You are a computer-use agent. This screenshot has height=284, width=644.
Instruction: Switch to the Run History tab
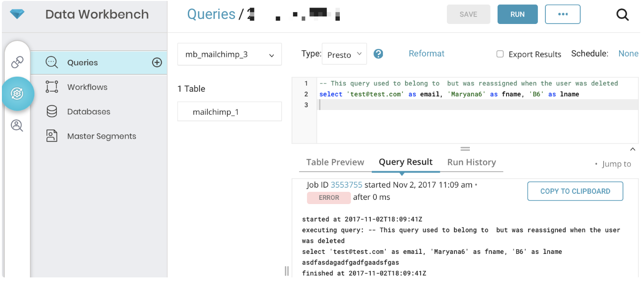click(x=471, y=162)
